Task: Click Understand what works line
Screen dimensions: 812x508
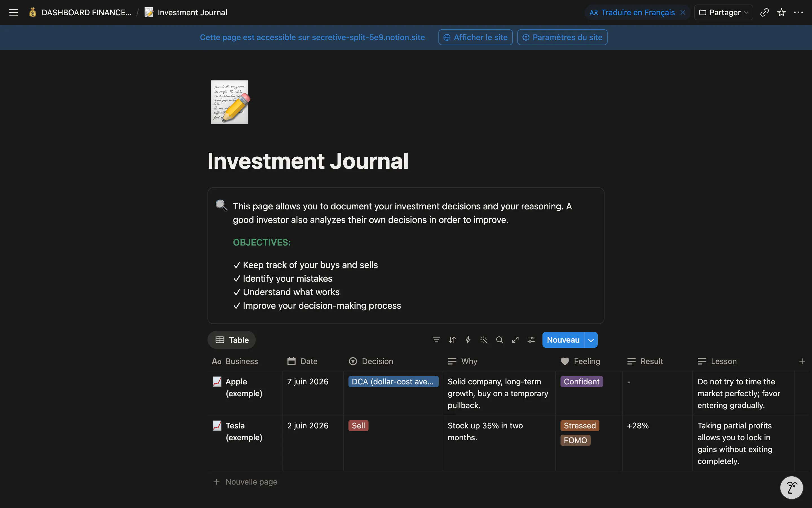Action: point(286,292)
